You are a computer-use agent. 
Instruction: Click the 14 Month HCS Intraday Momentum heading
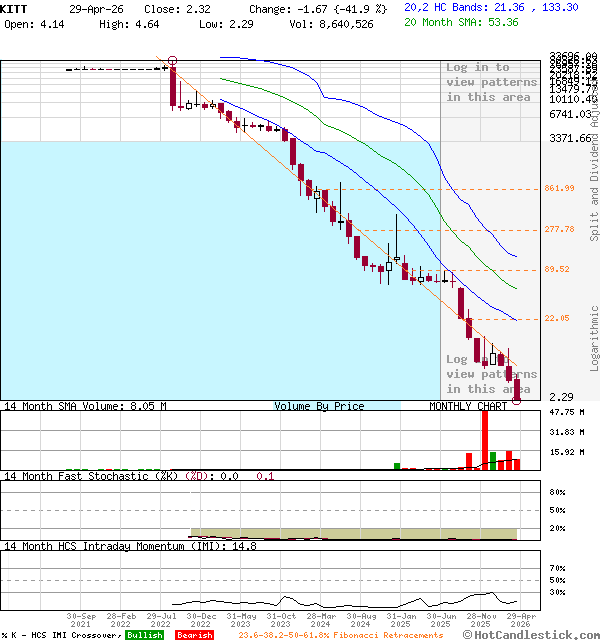[x=115, y=546]
